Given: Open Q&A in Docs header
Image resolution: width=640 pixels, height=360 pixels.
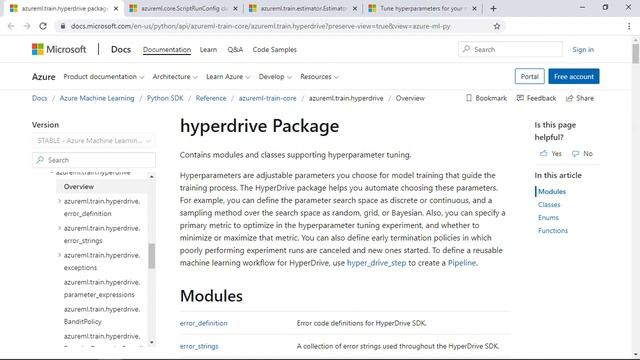Looking at the screenshot, I should coord(235,49).
